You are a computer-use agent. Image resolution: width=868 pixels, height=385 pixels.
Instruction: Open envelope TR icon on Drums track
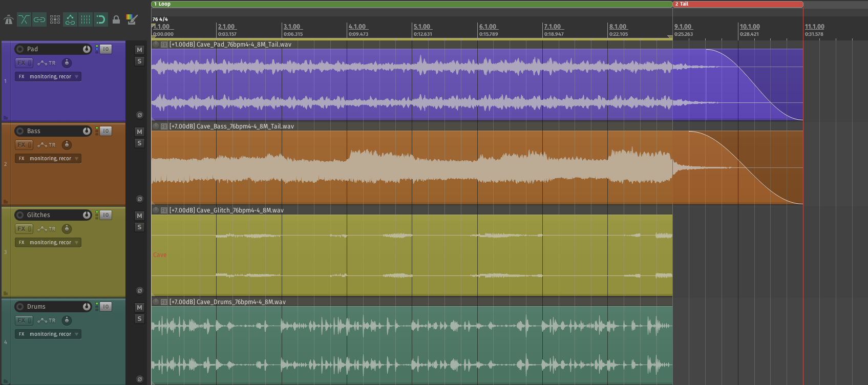(x=47, y=320)
